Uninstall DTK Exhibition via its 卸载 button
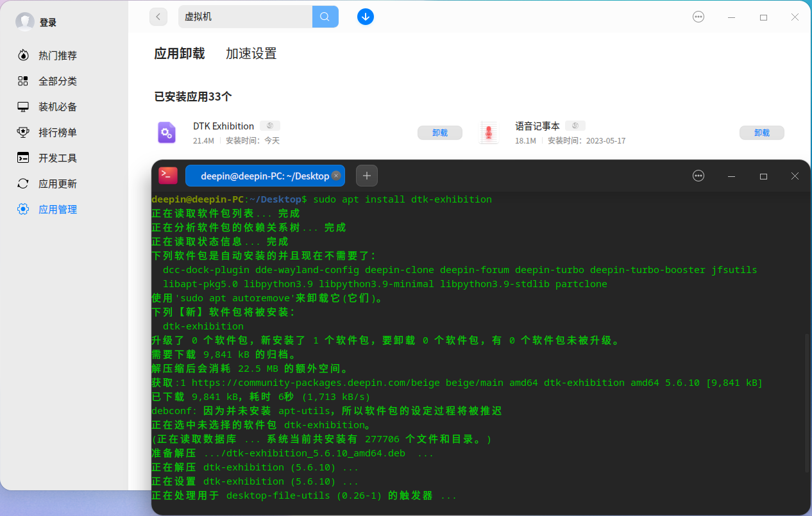Image resolution: width=812 pixels, height=516 pixels. pos(440,133)
